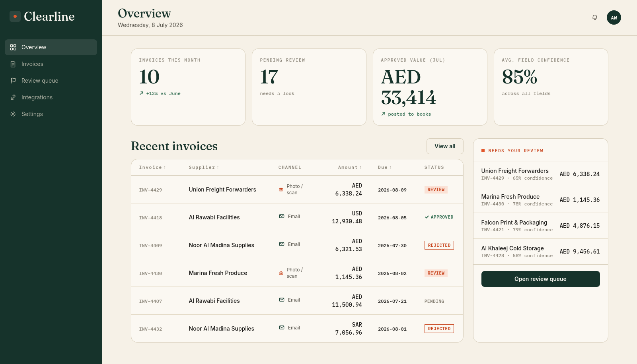Click Wednesday, 8 July 2026 date text

tap(150, 25)
